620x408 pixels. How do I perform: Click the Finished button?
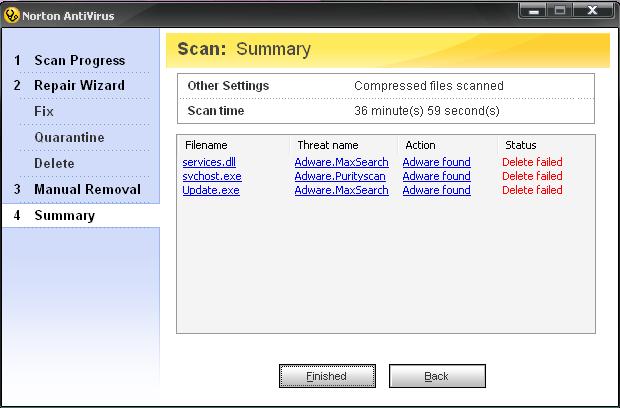(x=327, y=376)
